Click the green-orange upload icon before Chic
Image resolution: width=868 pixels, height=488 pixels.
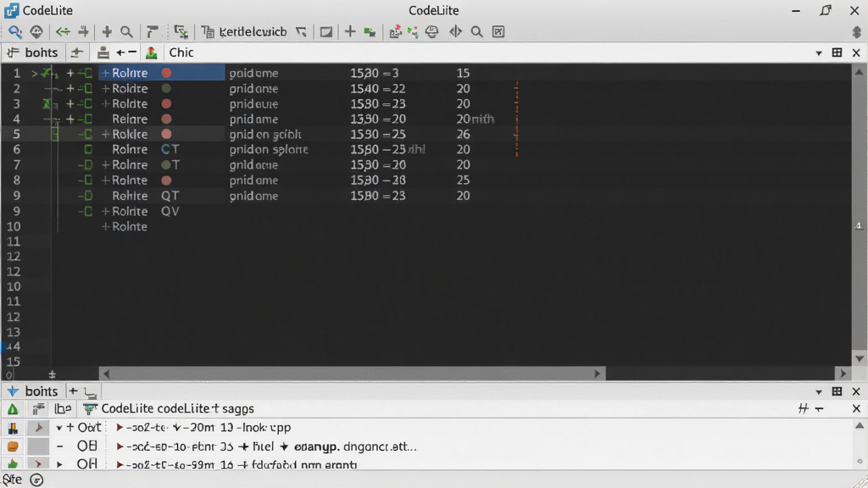click(151, 53)
